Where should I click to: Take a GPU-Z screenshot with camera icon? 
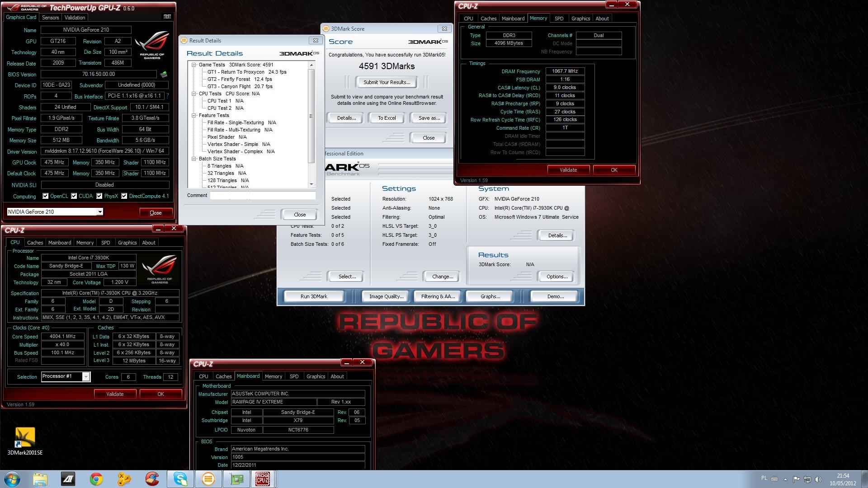[167, 17]
